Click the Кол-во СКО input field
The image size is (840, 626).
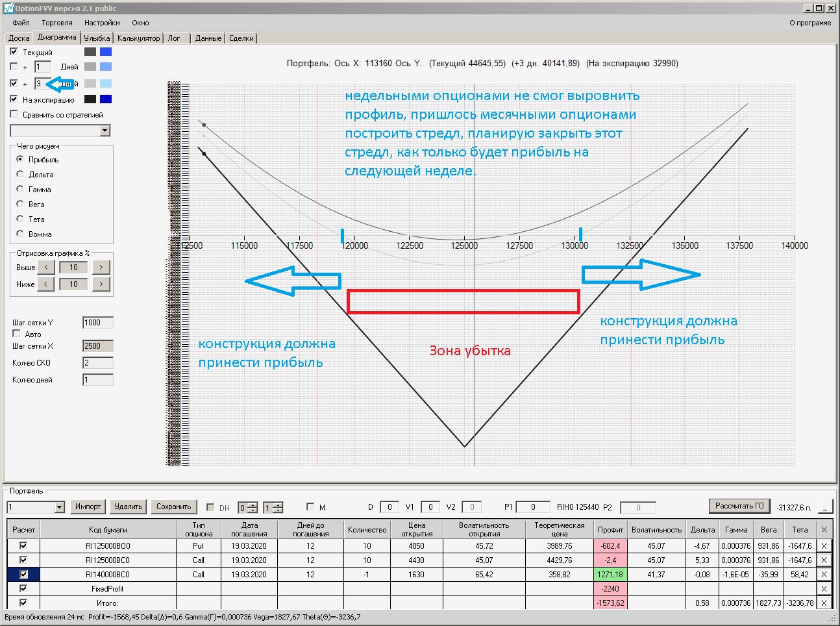pyautogui.click(x=98, y=363)
